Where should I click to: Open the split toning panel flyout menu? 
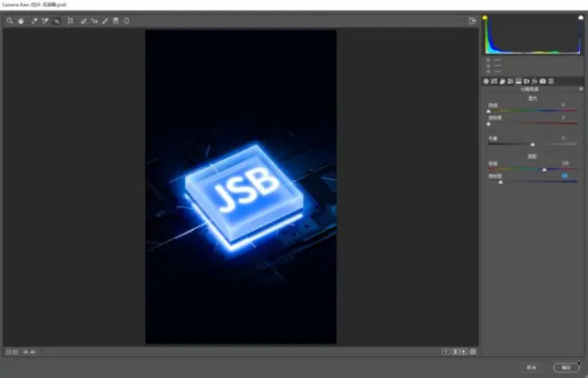pos(581,89)
